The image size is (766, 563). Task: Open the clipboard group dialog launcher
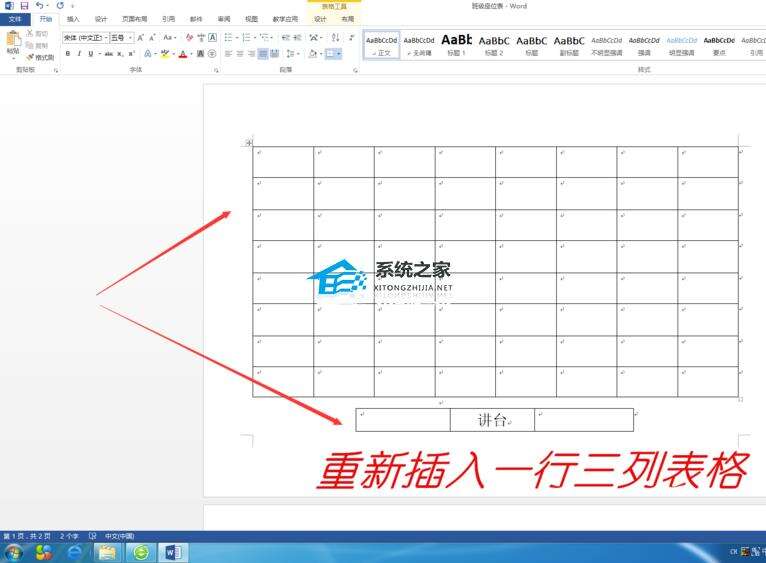click(x=56, y=70)
